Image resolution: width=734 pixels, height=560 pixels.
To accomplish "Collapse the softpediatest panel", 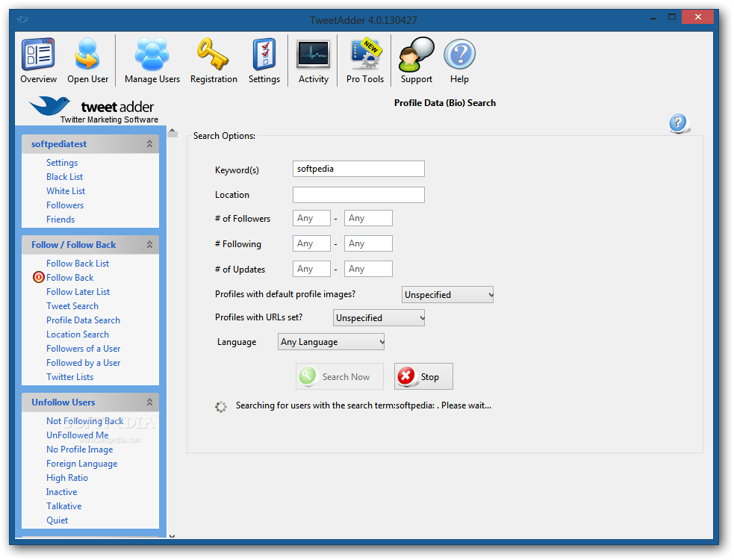I will point(149,144).
